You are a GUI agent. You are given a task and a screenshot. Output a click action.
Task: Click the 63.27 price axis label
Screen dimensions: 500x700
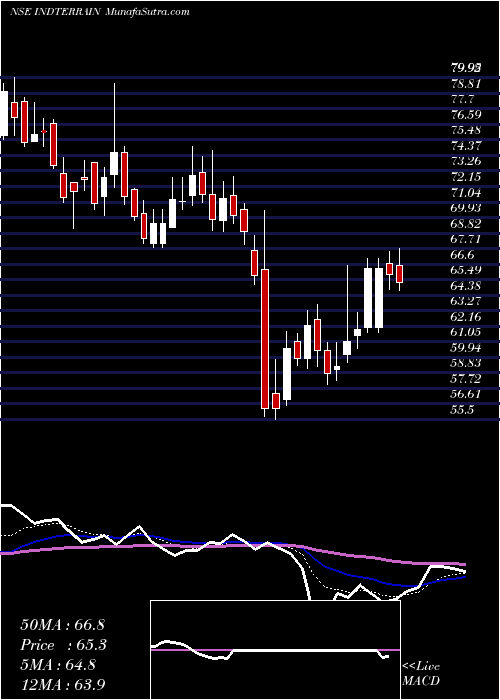click(x=464, y=302)
